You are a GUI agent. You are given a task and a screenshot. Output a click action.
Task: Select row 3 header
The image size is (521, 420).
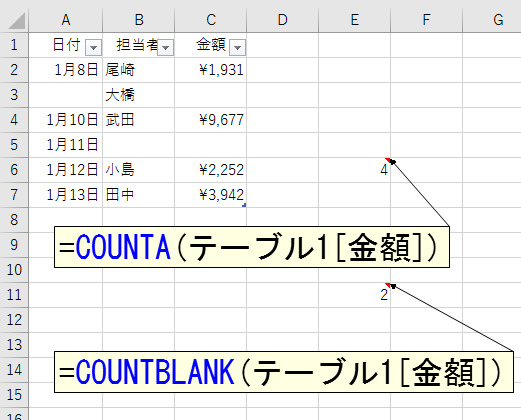pyautogui.click(x=14, y=95)
